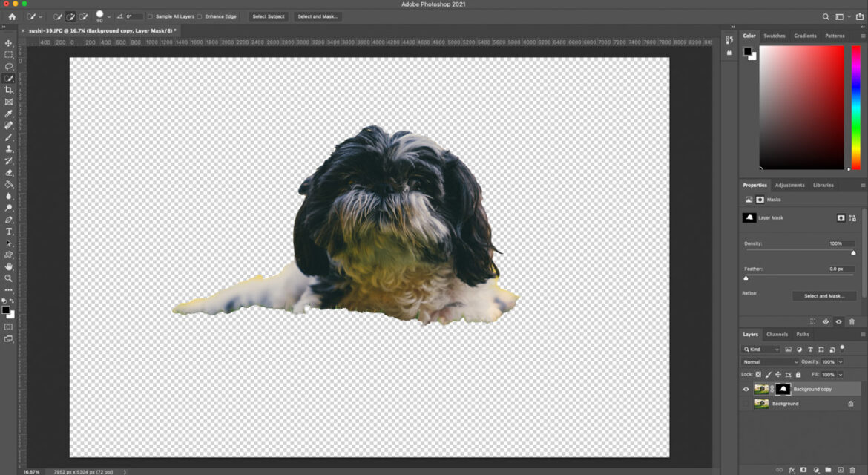Open the blend mode dropdown showing Normal
Image resolution: width=868 pixels, height=475 pixels.
click(x=769, y=362)
